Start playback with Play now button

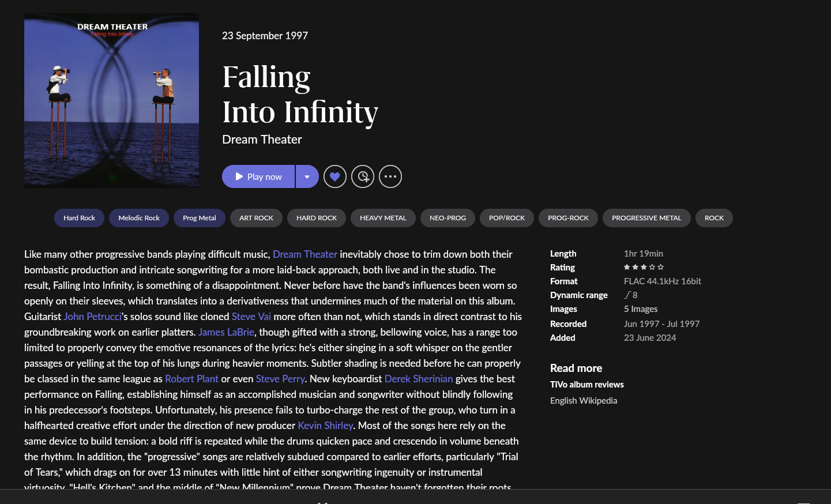pyautogui.click(x=258, y=176)
